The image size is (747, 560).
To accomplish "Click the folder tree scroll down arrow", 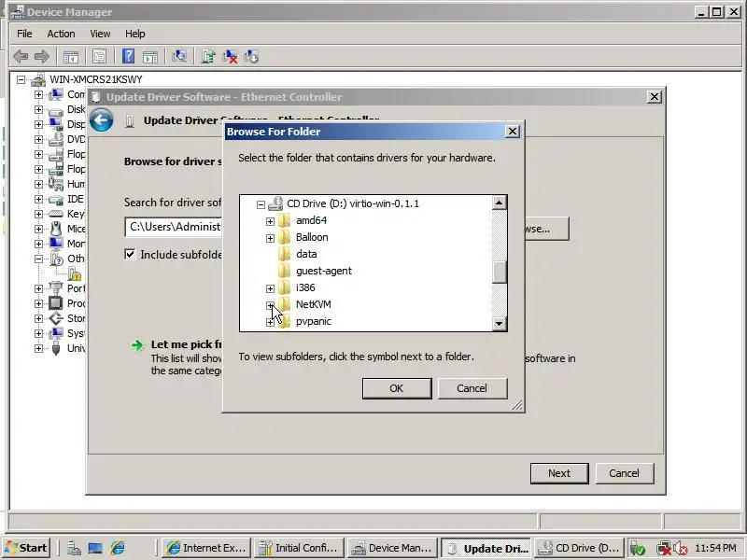I will point(499,324).
